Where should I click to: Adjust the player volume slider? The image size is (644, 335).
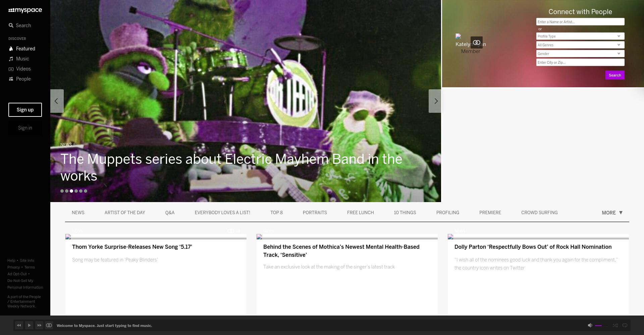[x=601, y=326]
